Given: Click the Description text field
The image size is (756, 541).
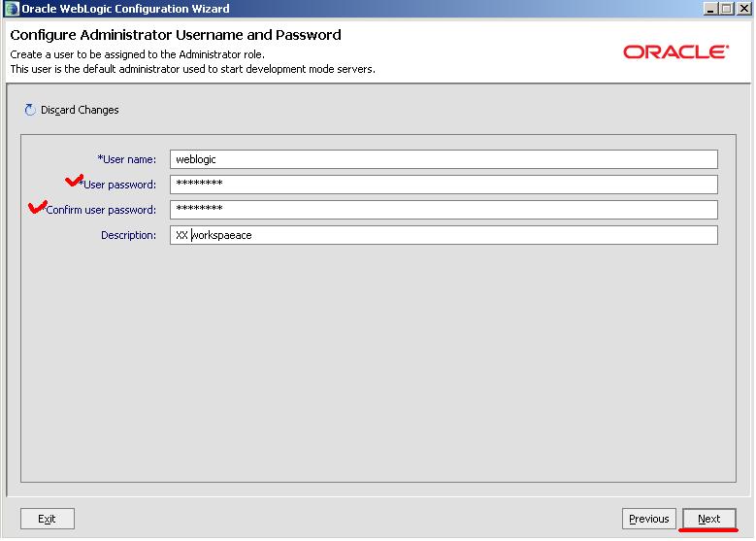Looking at the screenshot, I should [444, 235].
